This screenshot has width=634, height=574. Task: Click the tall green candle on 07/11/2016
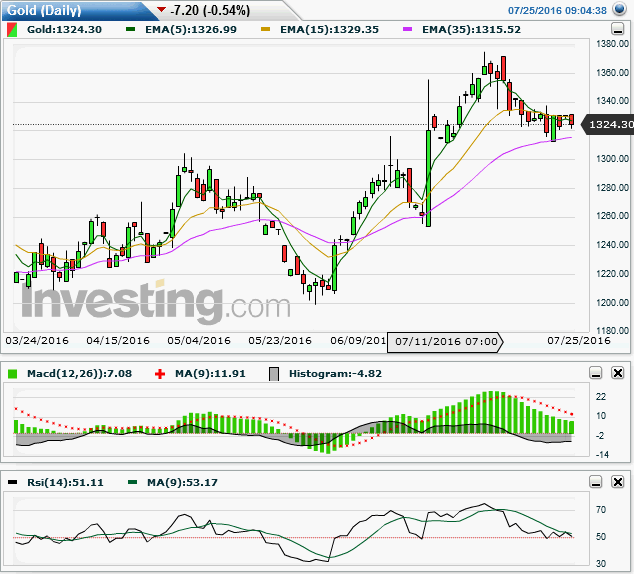pos(428,178)
